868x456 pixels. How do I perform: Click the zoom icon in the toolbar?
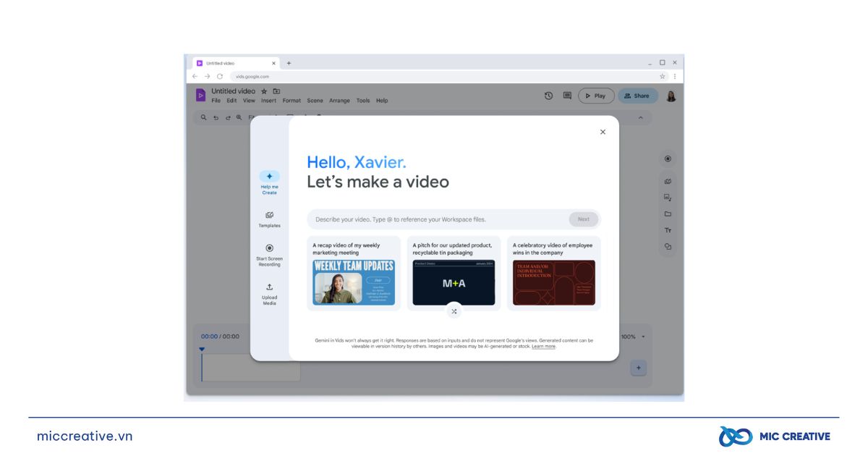(x=239, y=117)
